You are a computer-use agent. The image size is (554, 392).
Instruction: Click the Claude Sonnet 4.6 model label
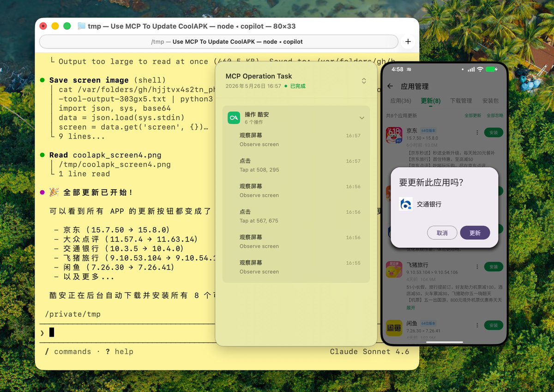pyautogui.click(x=369, y=352)
